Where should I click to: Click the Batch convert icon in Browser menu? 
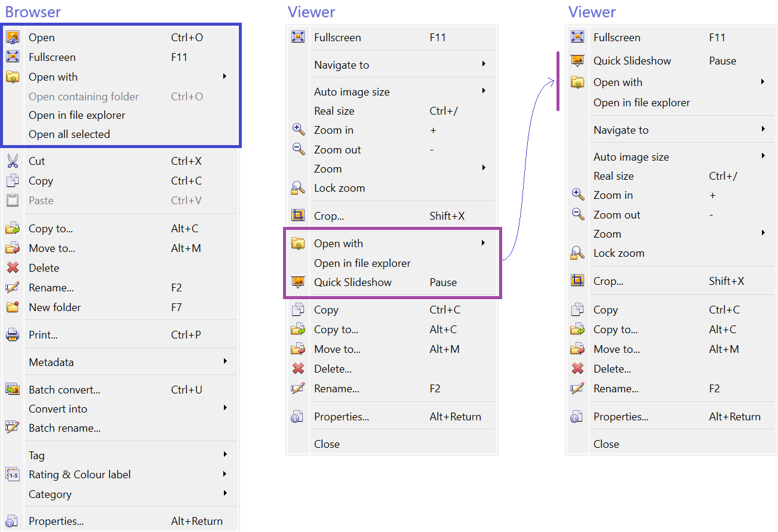pos(13,390)
